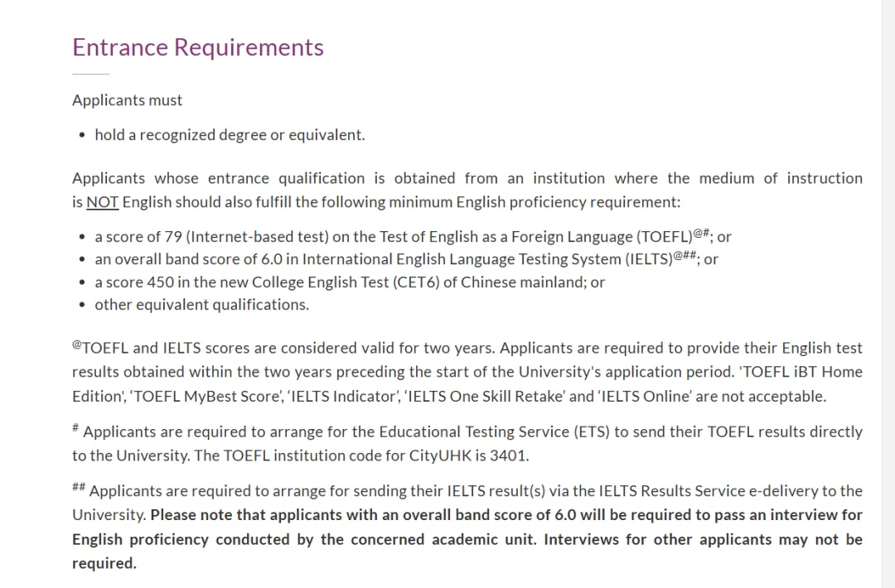Image resolution: width=895 pixels, height=588 pixels.
Task: Click the vertical scrollbar on the right
Action: tap(888, 294)
